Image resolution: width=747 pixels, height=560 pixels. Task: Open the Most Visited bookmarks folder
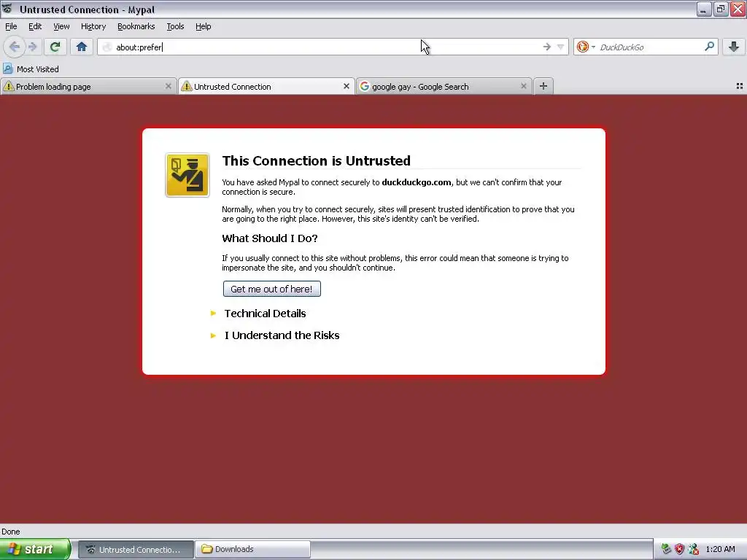(x=31, y=69)
